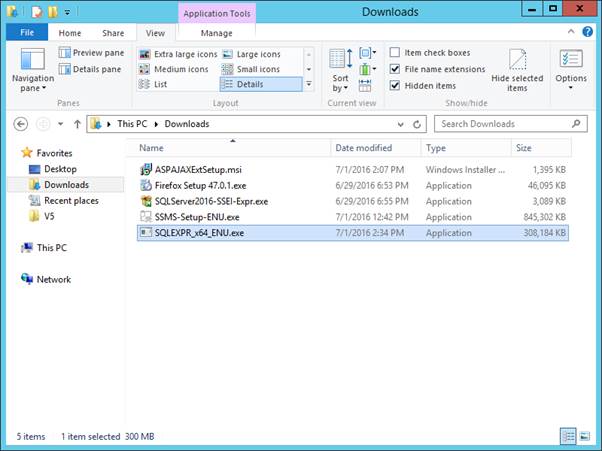
Task: Open Downloads in Favorites
Action: [x=66, y=185]
